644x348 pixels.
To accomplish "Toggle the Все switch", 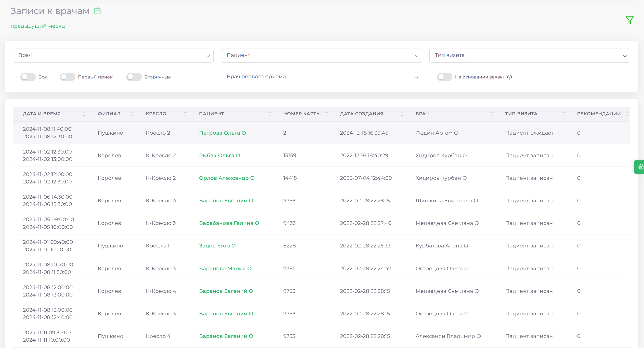I will click(x=28, y=77).
